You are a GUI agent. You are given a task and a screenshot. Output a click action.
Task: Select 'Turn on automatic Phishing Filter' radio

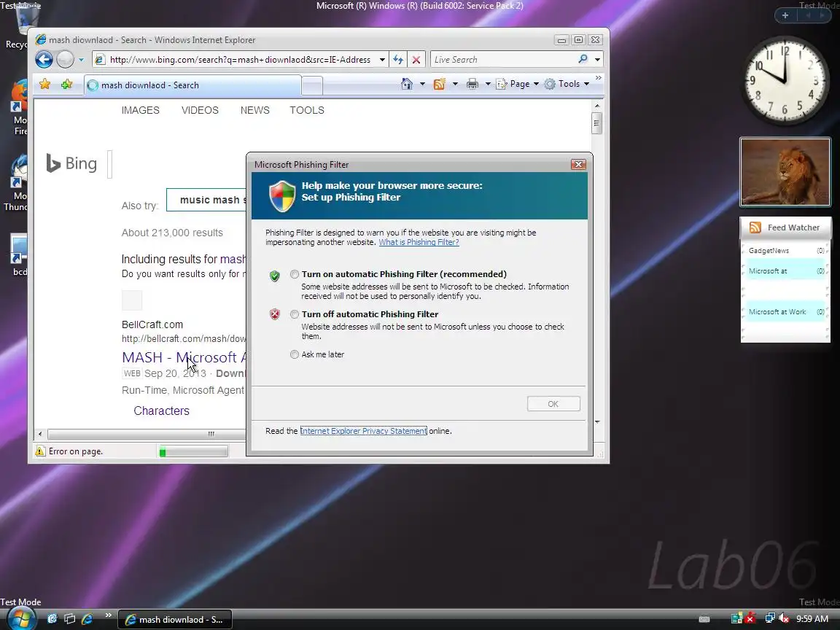(x=295, y=274)
